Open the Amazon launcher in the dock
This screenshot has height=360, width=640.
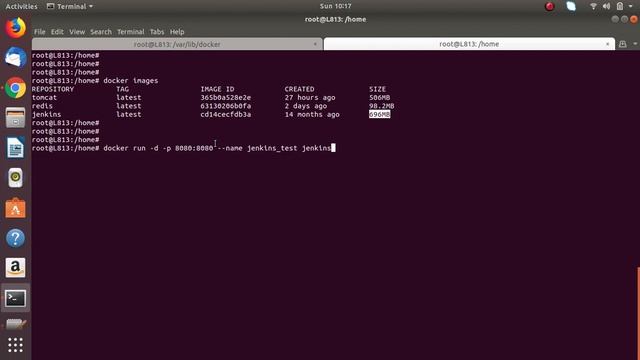point(16,268)
